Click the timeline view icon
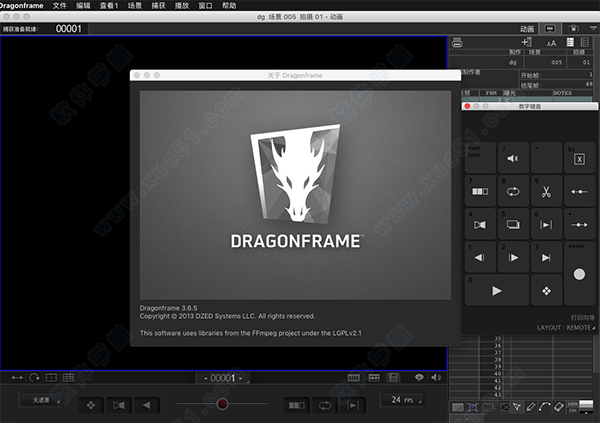600x423 pixels. 353,378
